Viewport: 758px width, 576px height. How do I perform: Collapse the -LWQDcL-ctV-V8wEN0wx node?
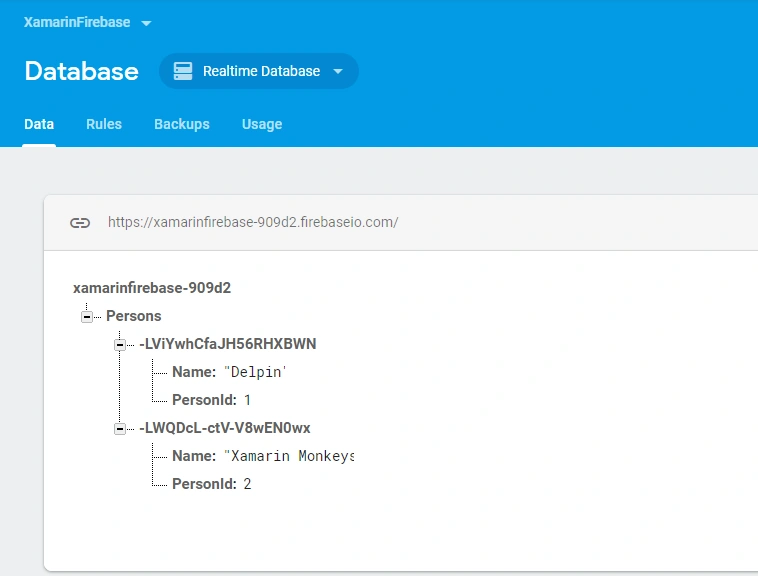click(120, 429)
